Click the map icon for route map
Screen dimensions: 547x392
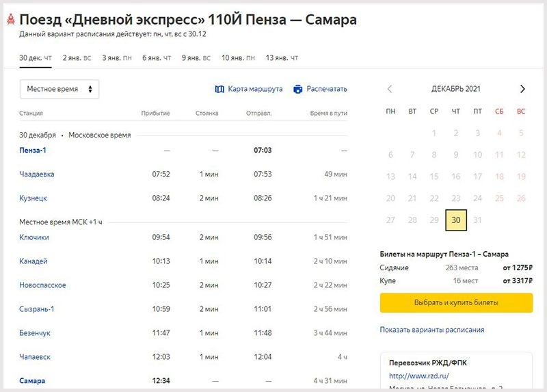click(219, 89)
